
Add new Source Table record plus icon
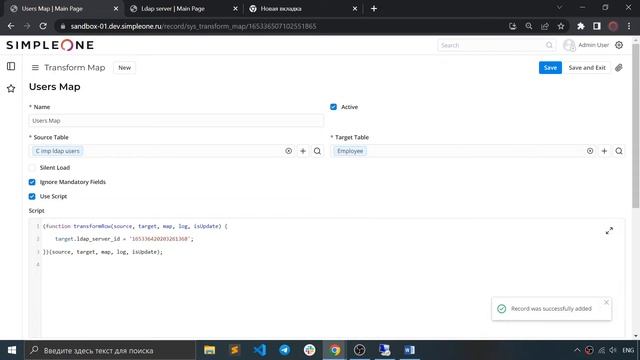[x=303, y=151]
